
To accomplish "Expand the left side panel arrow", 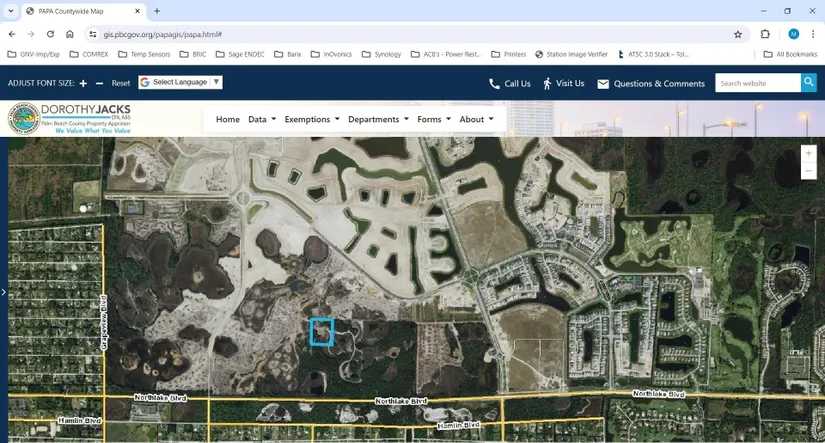I will 4,292.
